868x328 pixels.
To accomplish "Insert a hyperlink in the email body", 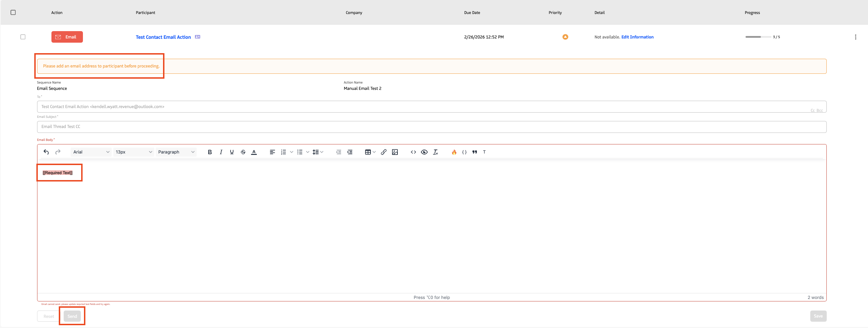I will (383, 152).
